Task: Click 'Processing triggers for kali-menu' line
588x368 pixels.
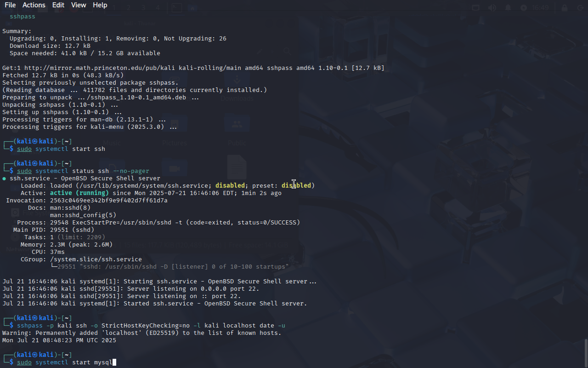Action: 90,127
